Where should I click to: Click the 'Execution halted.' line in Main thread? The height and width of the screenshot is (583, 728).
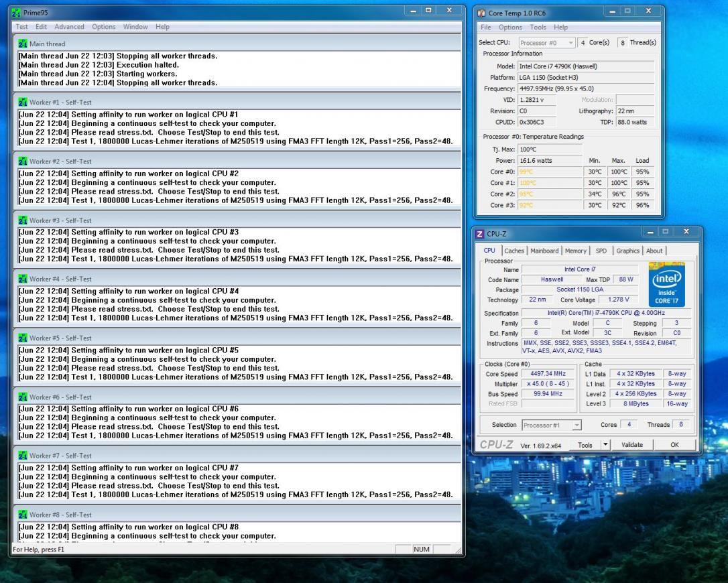click(x=99, y=65)
